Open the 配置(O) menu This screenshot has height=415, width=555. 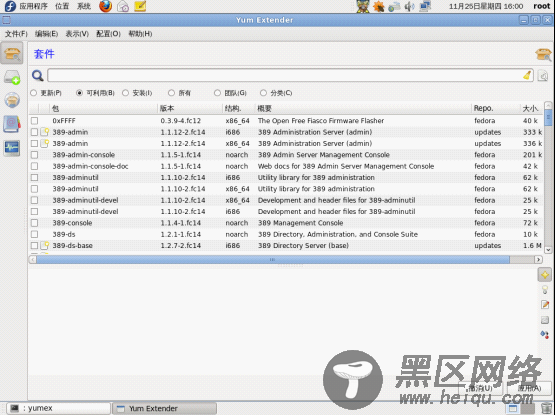pos(108,34)
